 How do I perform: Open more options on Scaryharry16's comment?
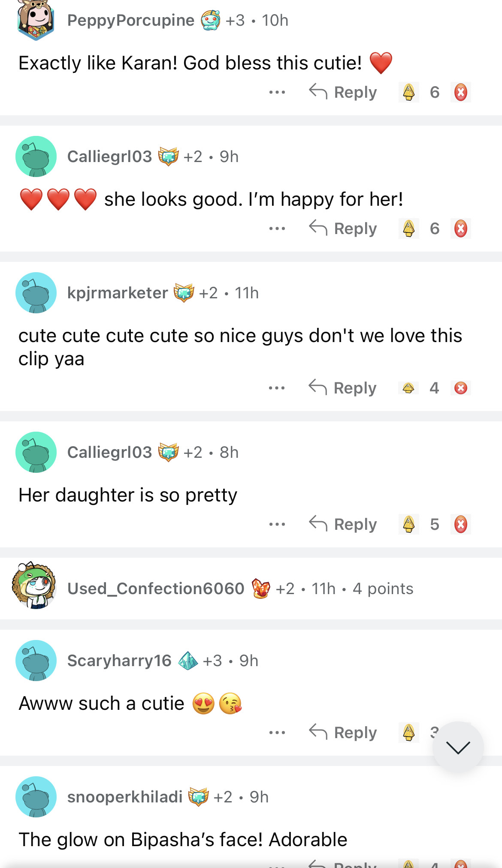(x=277, y=733)
